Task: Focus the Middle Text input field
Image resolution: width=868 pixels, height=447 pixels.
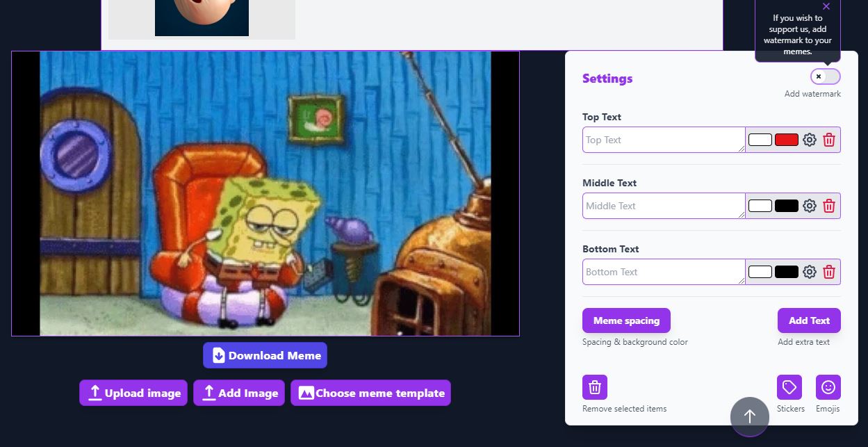Action: (664, 206)
